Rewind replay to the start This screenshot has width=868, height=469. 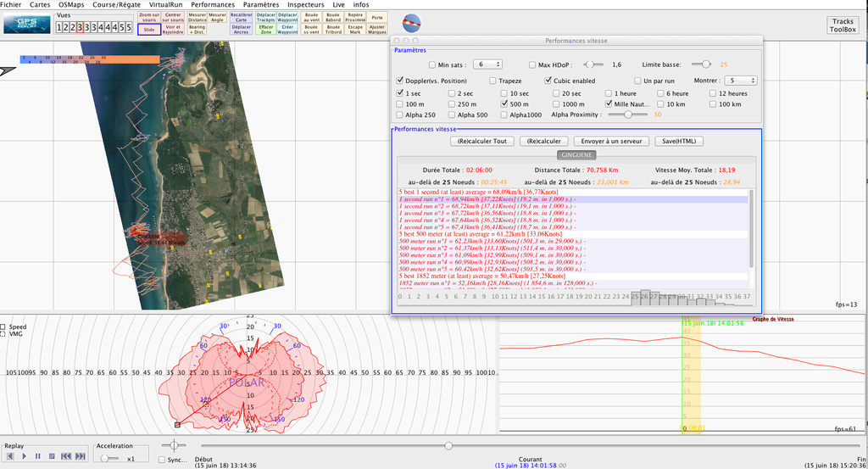coord(66,456)
